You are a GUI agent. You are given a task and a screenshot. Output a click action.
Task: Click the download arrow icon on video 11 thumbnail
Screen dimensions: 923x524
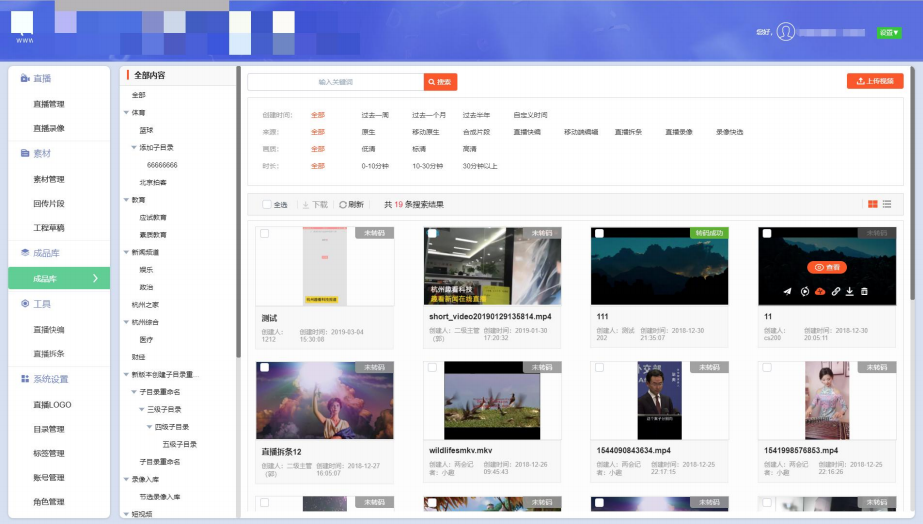[x=849, y=291]
